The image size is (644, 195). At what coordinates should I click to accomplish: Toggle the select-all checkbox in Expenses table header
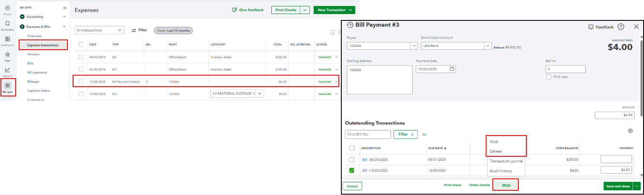pos(81,44)
